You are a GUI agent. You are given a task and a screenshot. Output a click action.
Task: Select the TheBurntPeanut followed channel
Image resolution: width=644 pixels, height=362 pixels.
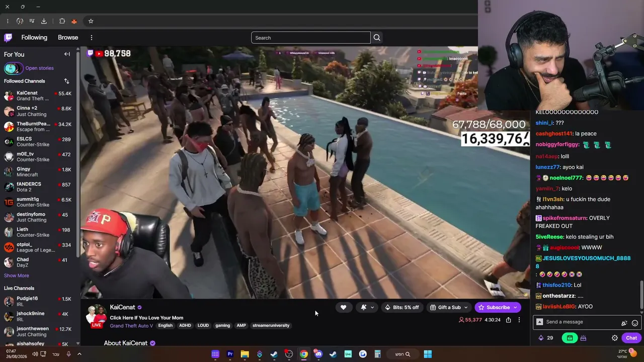(x=39, y=126)
